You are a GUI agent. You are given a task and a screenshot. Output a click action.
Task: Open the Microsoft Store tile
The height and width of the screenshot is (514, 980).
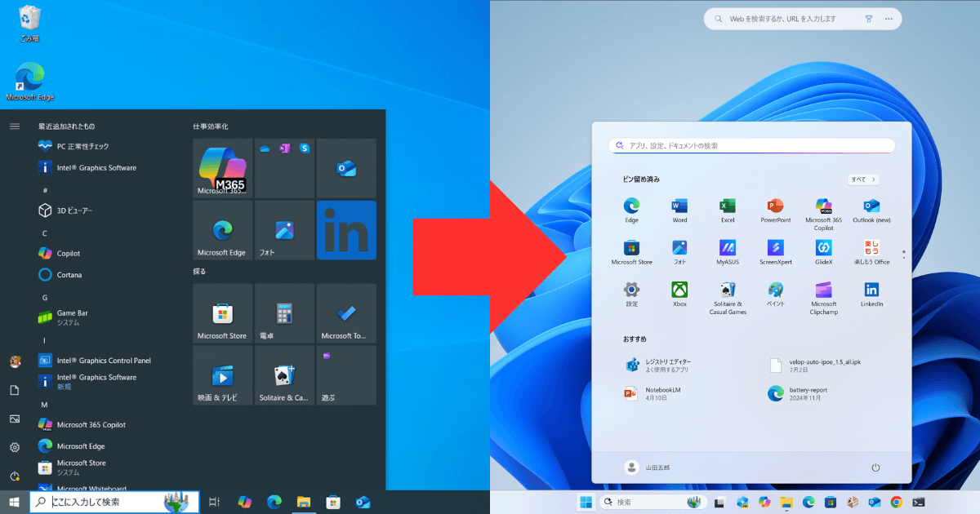(x=222, y=313)
